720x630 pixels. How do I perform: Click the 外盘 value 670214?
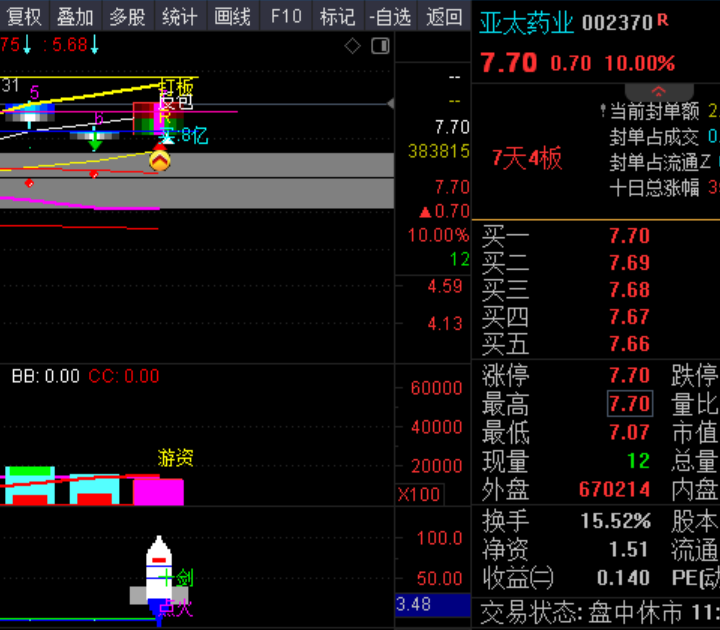615,489
